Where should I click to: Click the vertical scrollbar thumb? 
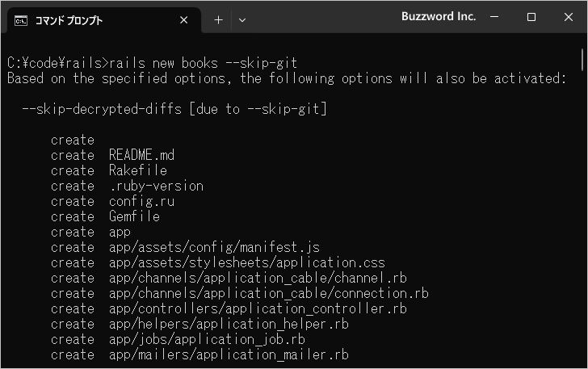tap(582, 60)
